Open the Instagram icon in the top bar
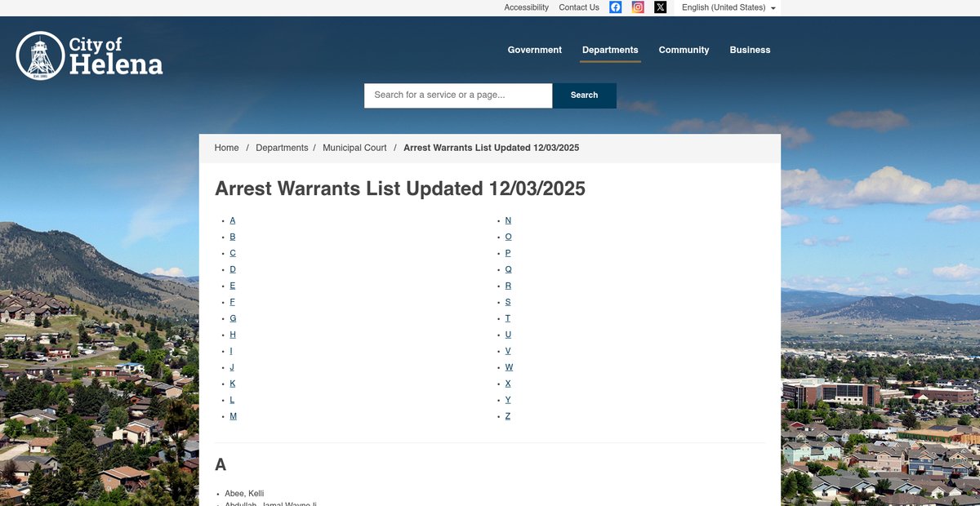Image resolution: width=980 pixels, height=506 pixels. coord(638,7)
